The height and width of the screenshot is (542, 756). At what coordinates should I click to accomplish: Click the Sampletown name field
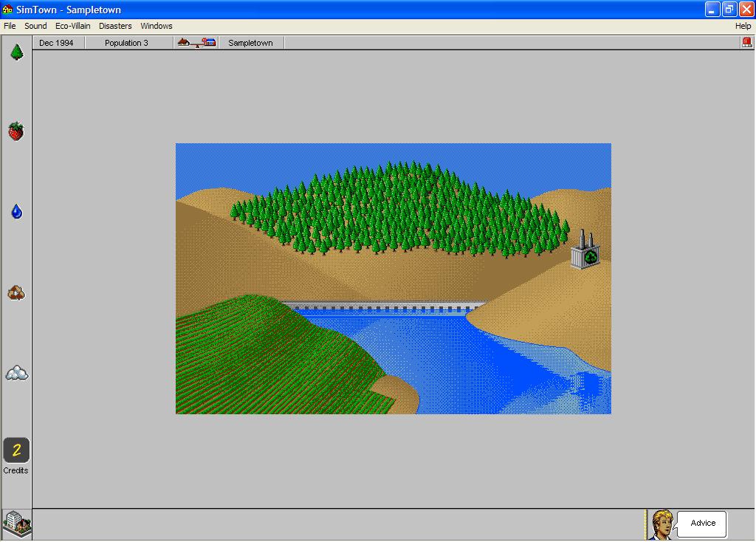pos(251,43)
